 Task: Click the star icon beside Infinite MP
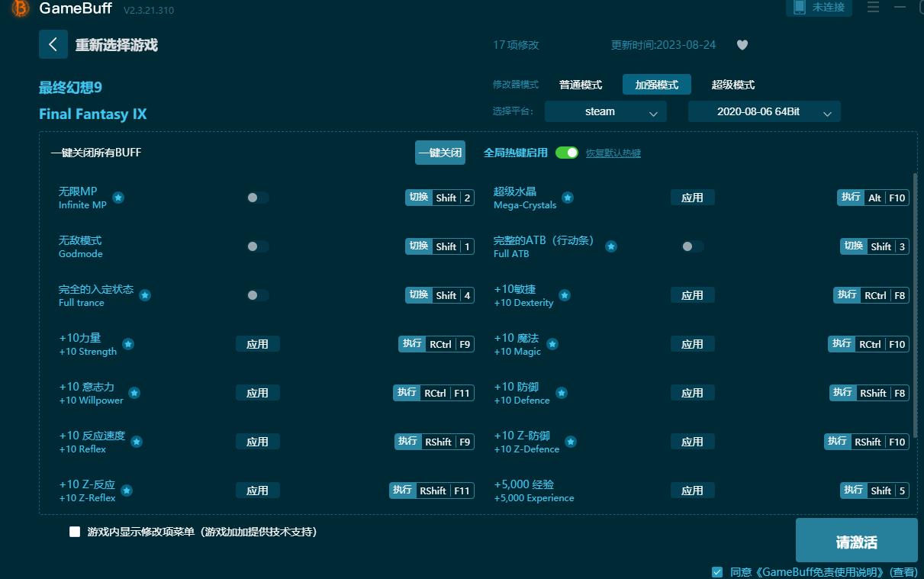coord(118,198)
